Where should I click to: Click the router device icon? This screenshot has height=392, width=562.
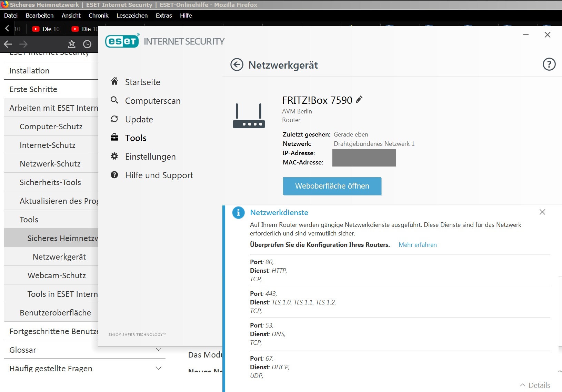(x=249, y=116)
